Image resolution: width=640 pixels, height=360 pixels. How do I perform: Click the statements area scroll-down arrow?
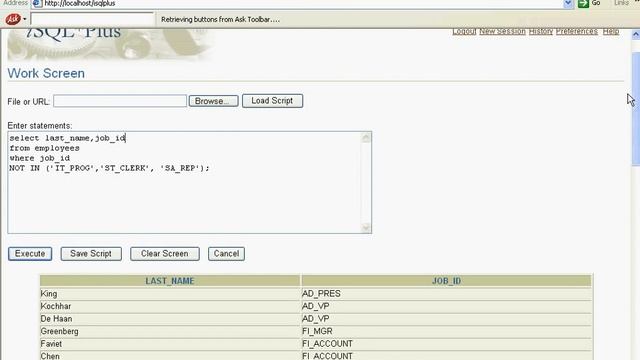[x=366, y=228]
